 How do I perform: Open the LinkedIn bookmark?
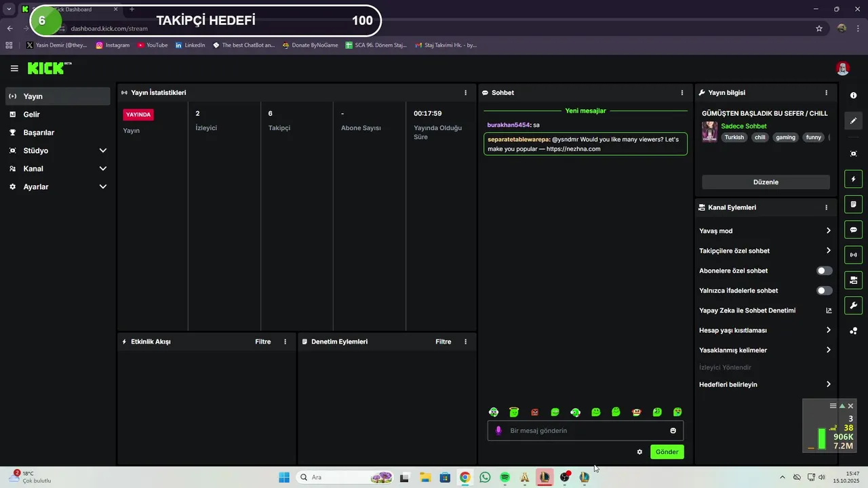(x=190, y=45)
